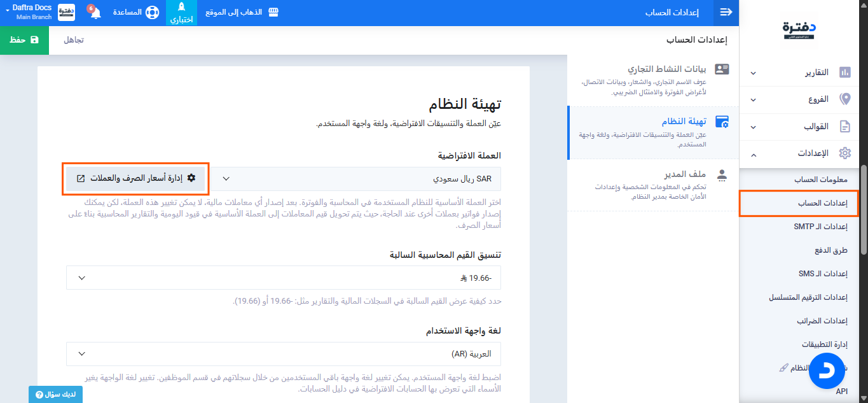Expand the Branches (الفروع) sidebar menu
868x403 pixels.
[x=803, y=99]
